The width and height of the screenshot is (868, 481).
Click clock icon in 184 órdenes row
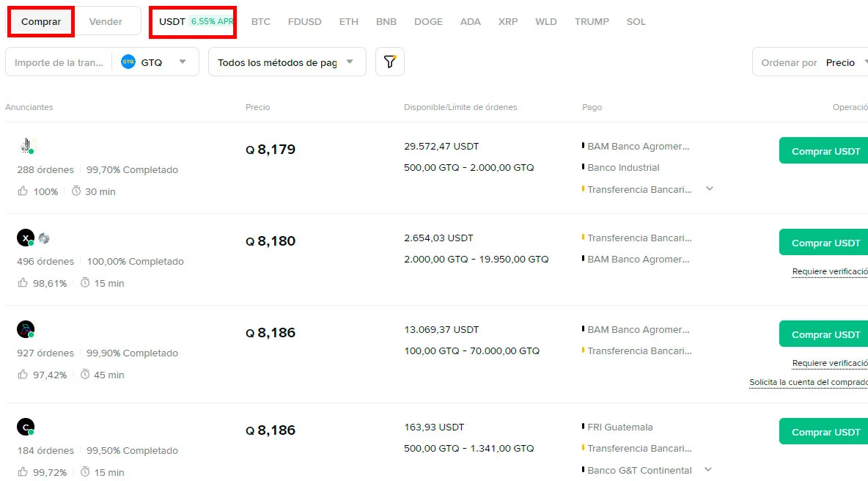coord(85,472)
